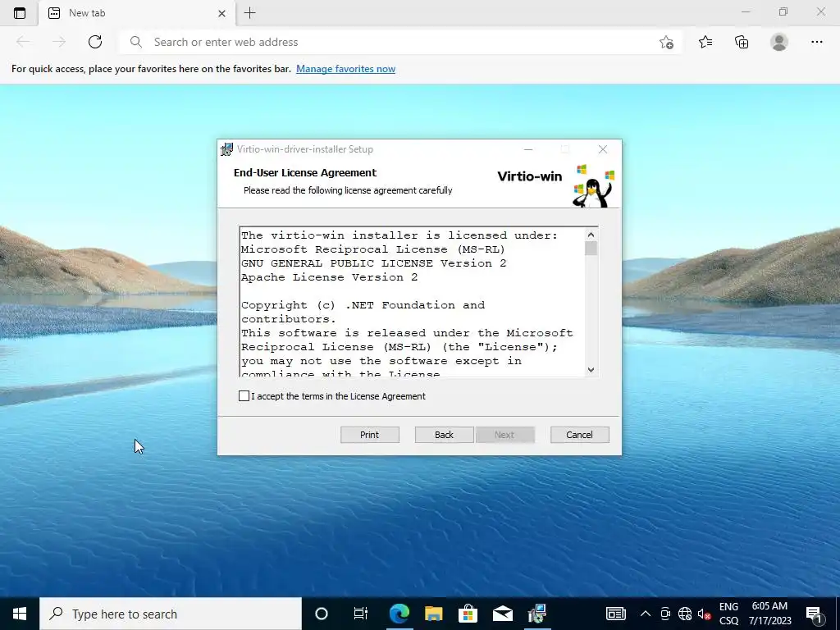840x630 pixels.
Task: Open the Windows Start menu
Action: tap(20, 614)
